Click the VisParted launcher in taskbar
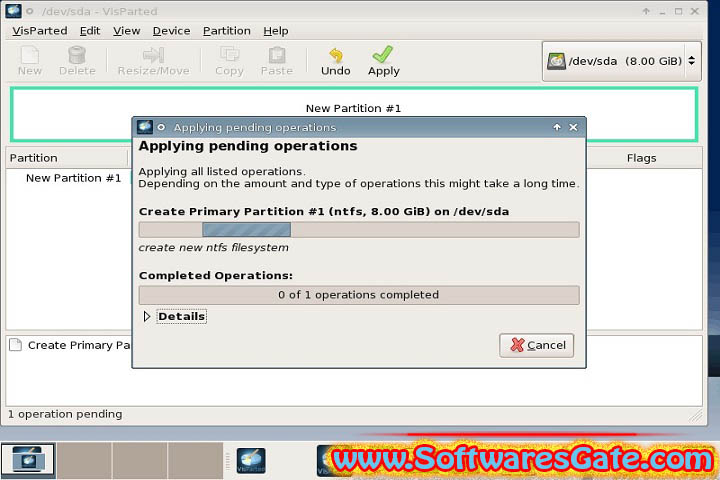Screen dimensions: 720x480 pos(251,461)
